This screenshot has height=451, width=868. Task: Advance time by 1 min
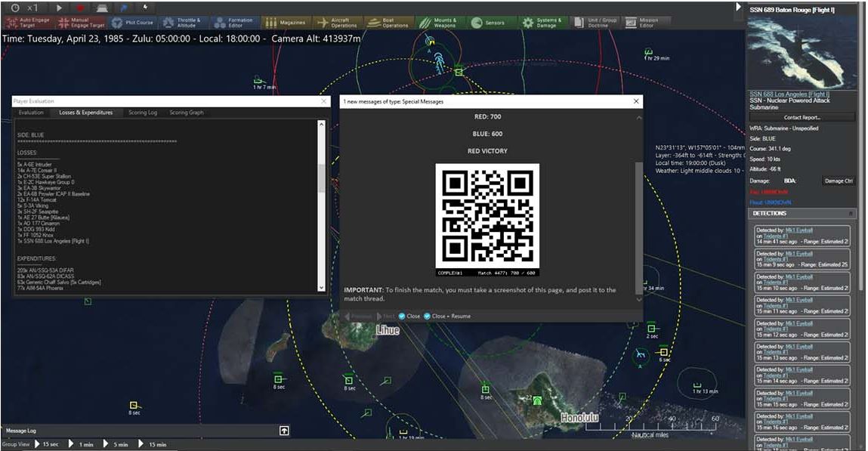[x=82, y=444]
